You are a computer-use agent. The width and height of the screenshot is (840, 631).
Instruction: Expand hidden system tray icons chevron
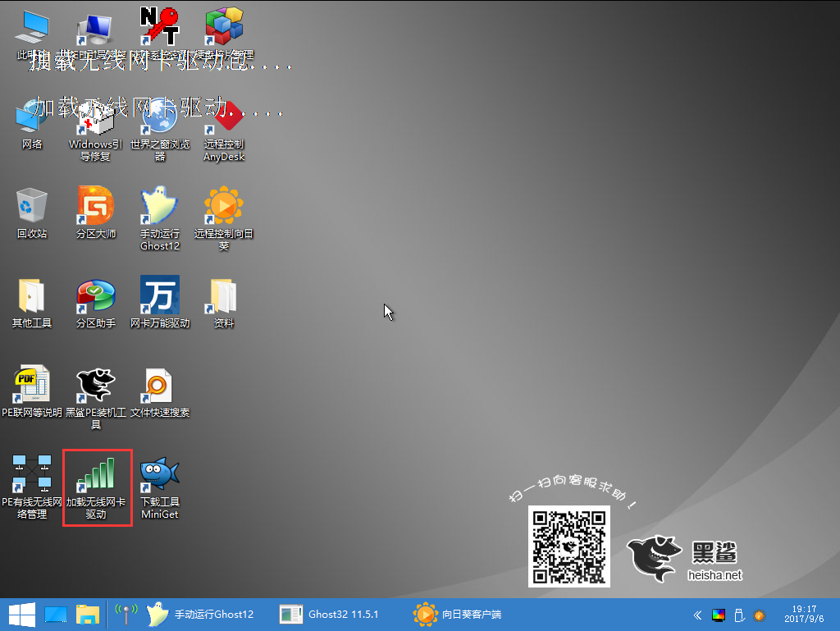point(697,615)
